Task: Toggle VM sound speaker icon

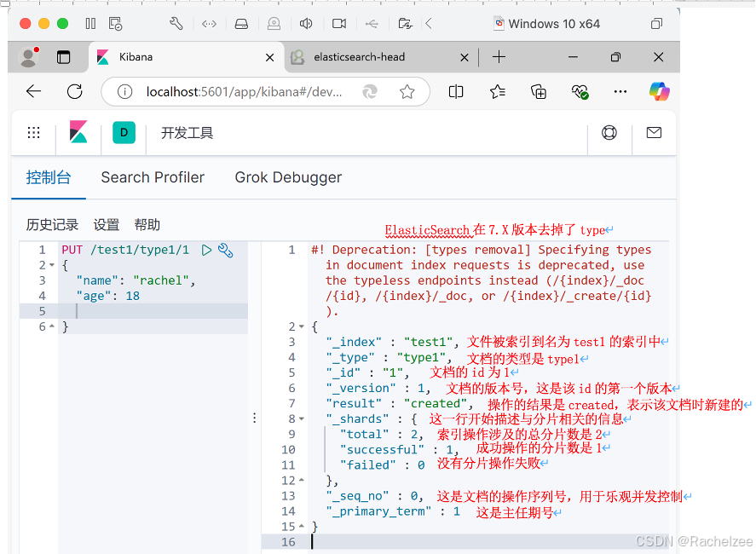Action: pos(306,24)
